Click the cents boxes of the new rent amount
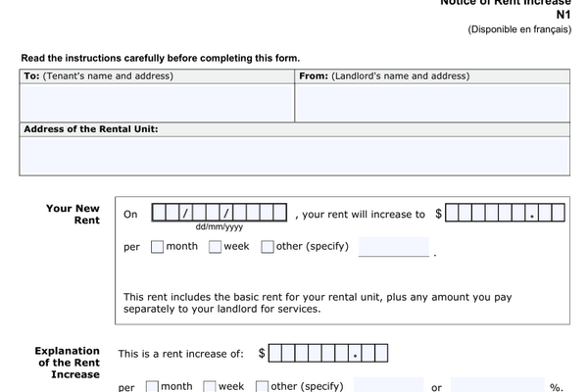588x392 pixels. click(551, 213)
